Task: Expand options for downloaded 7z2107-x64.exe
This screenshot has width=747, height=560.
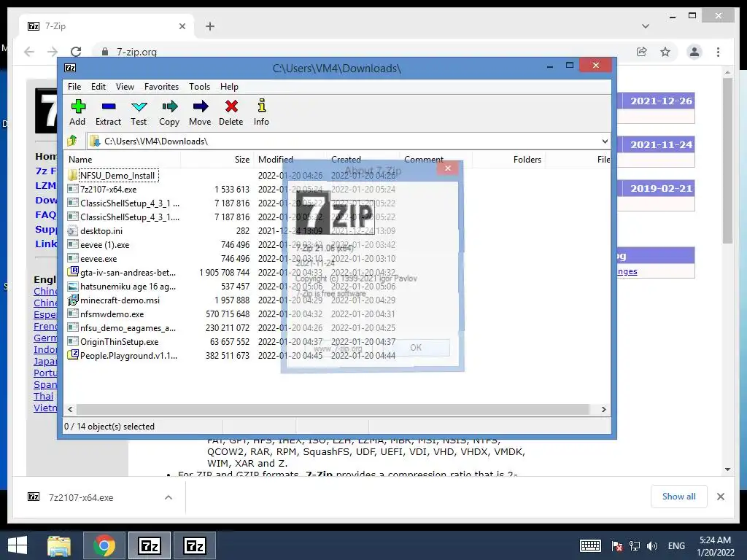Action: (169, 497)
